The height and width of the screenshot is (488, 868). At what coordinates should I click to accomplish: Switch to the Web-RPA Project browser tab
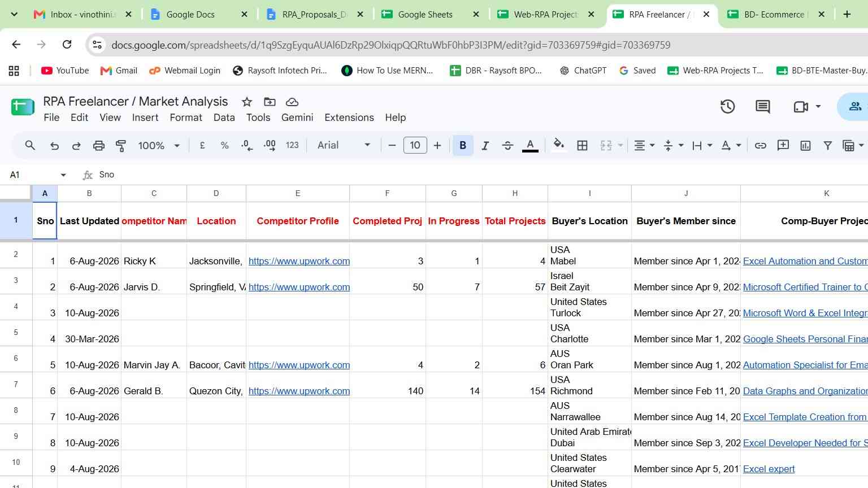click(x=545, y=15)
